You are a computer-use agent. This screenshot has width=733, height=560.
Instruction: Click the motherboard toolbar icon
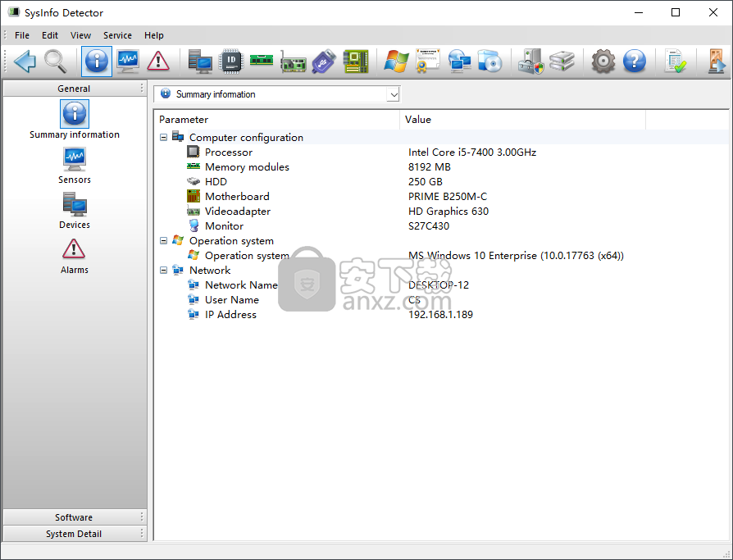[356, 61]
